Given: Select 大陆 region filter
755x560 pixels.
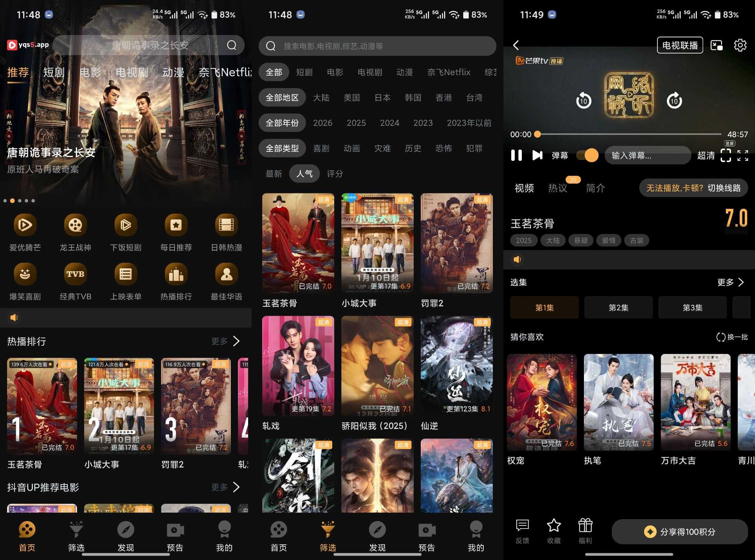Looking at the screenshot, I should pyautogui.click(x=321, y=98).
